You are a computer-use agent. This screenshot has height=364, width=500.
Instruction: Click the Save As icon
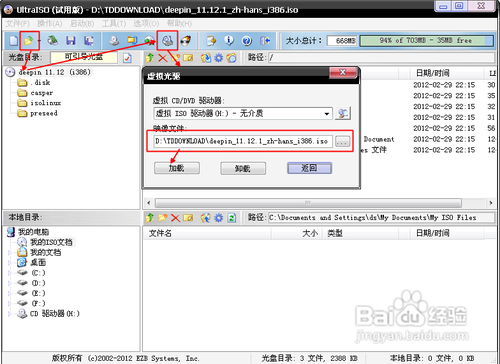click(88, 41)
